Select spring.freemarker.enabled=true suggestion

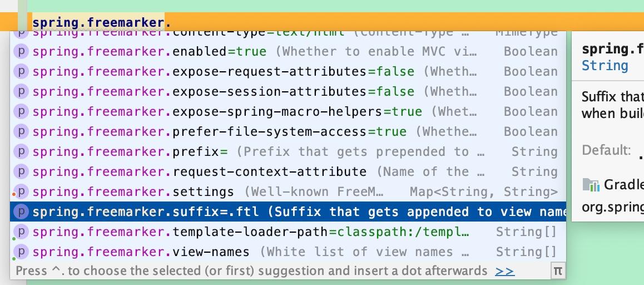point(288,51)
